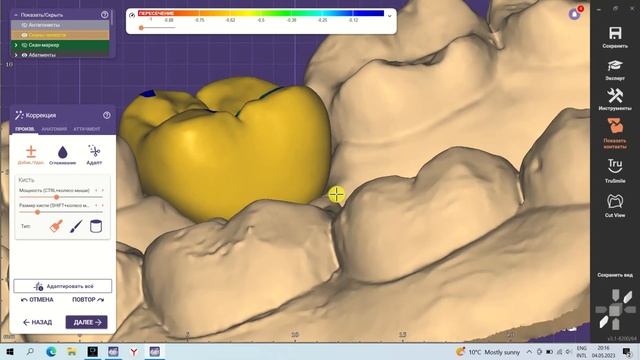Click Сохранить вид
The image size is (640, 360).
(615, 275)
